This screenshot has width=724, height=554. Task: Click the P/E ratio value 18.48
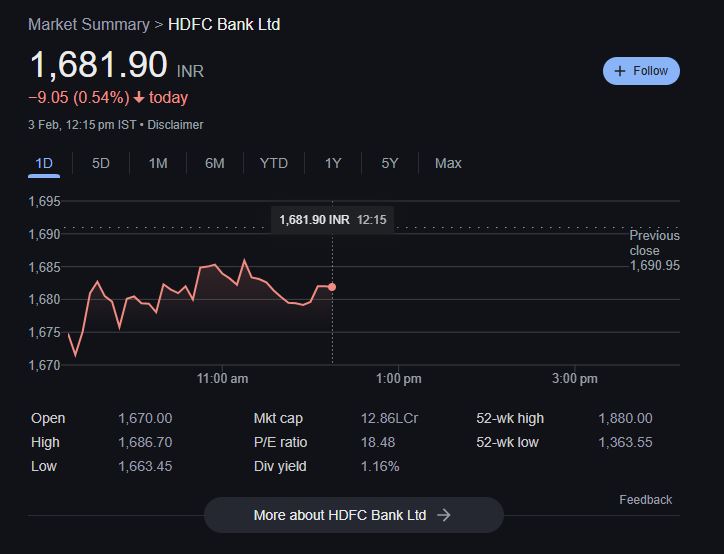378,442
